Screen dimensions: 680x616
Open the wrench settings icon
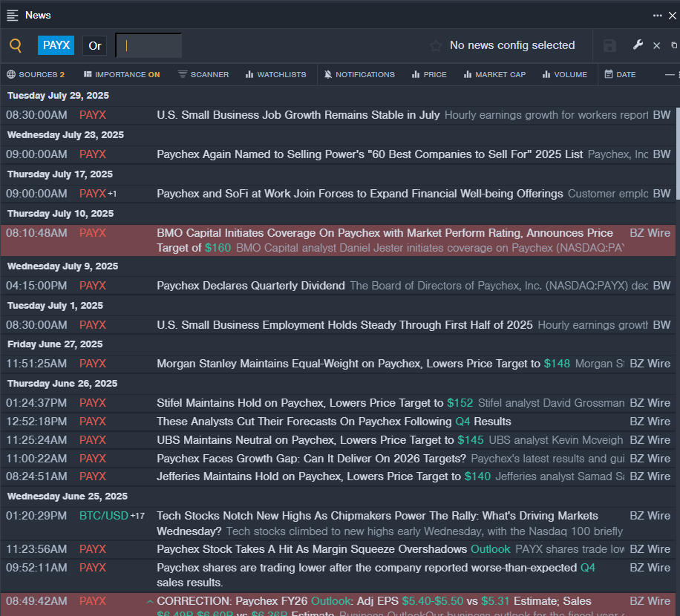(638, 45)
